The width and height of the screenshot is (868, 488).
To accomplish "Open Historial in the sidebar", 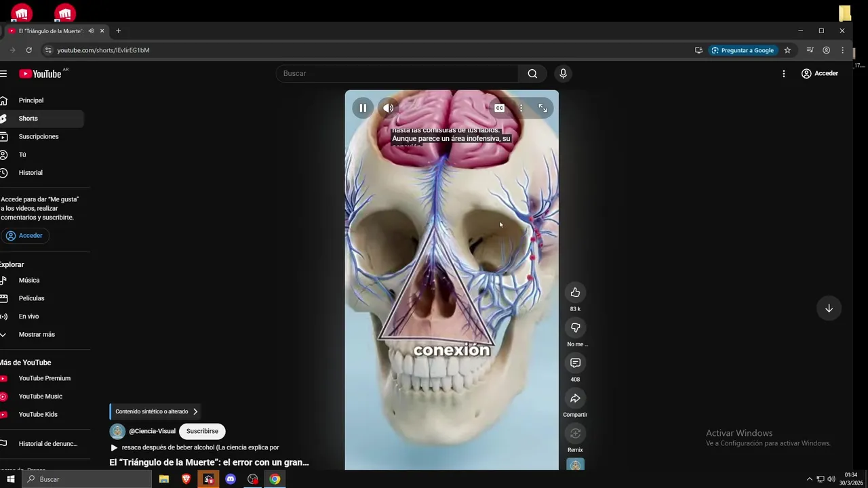I will tap(42, 173).
